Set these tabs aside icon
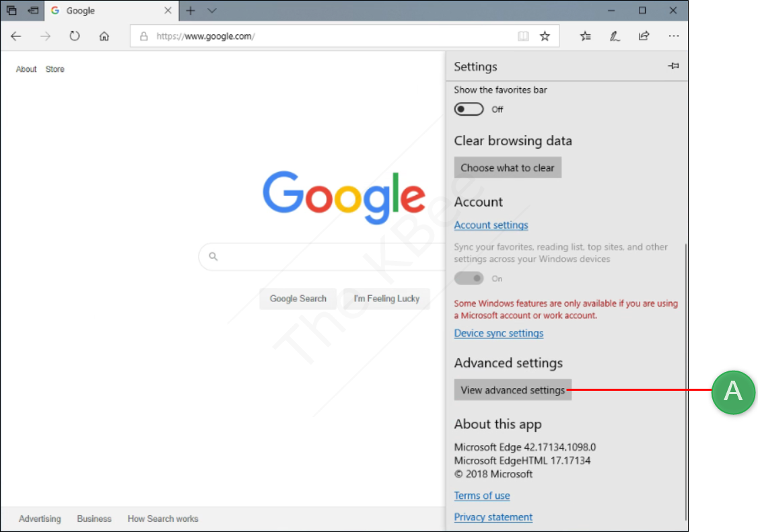 33,10
